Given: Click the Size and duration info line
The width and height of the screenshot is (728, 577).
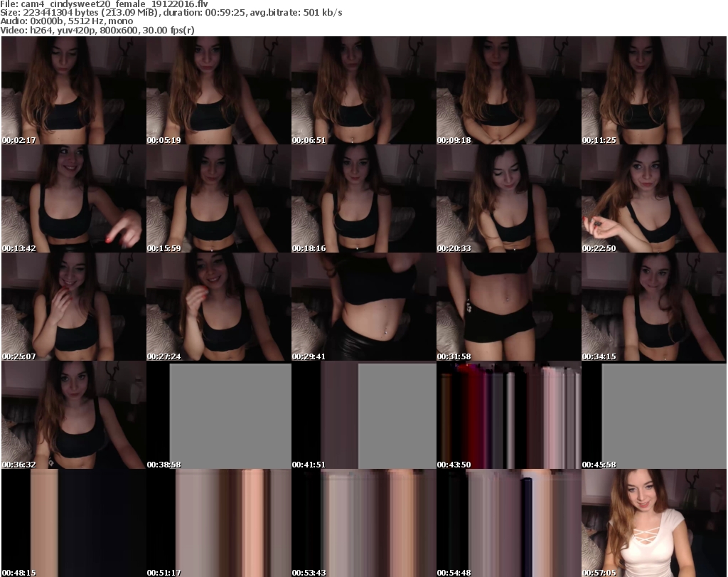Looking at the screenshot, I should pos(171,13).
